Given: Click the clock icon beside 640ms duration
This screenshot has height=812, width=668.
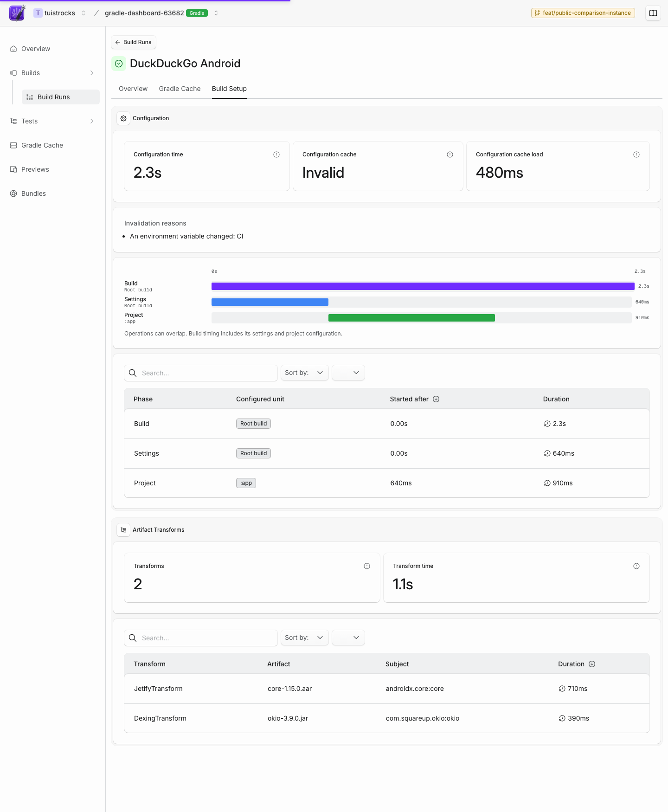Looking at the screenshot, I should pos(547,453).
